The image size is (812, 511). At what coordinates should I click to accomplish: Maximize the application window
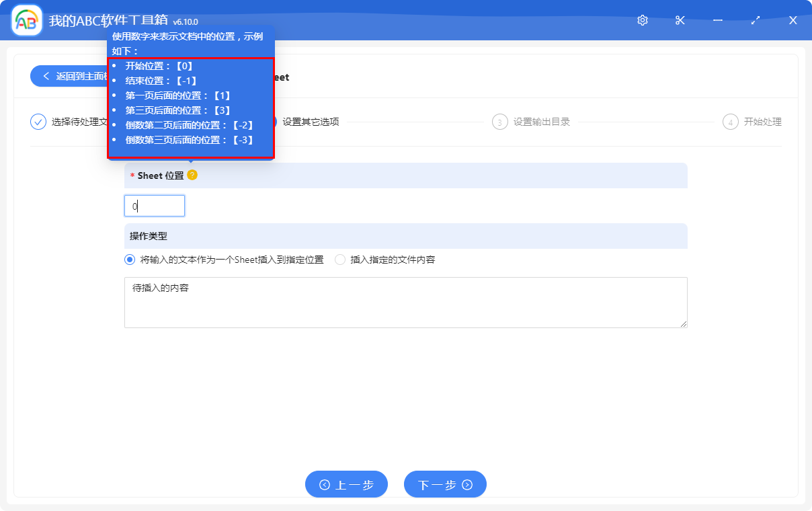(x=756, y=20)
